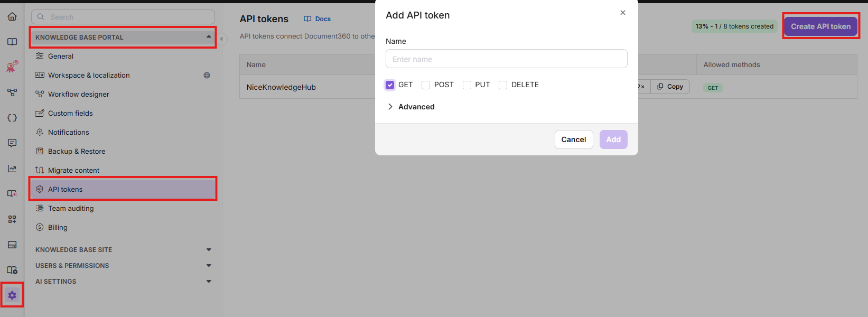Open the Documentation book icon in left rail
This screenshot has height=317, width=868.
tap(12, 42)
